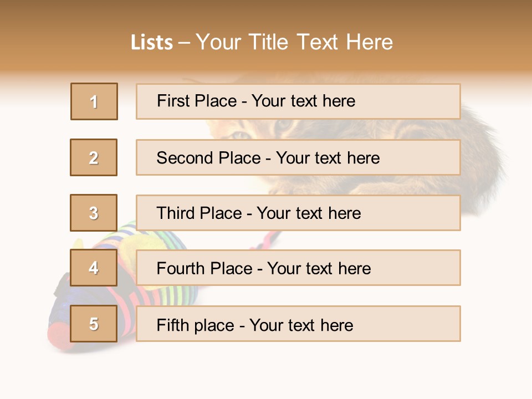Select the number 4 box
Image resolution: width=532 pixels, height=399 pixels.
[94, 268]
